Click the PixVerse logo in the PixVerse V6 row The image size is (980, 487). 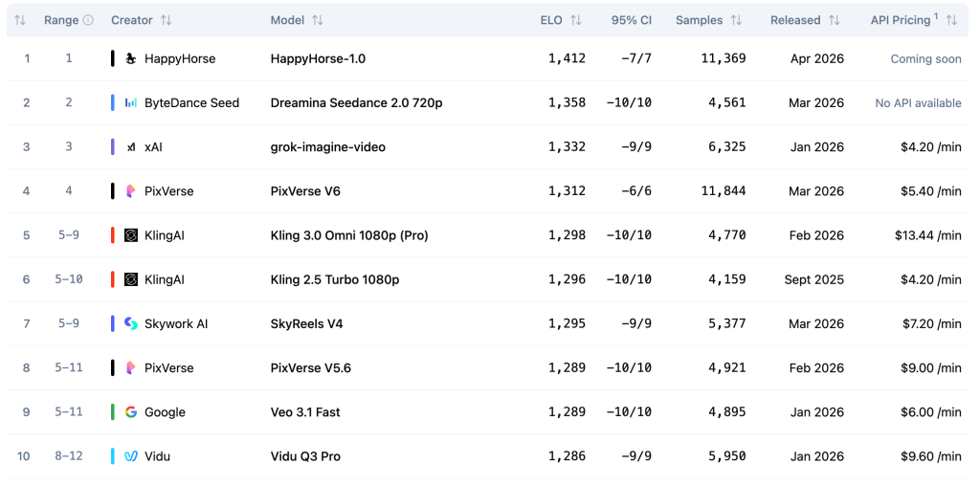click(x=131, y=191)
